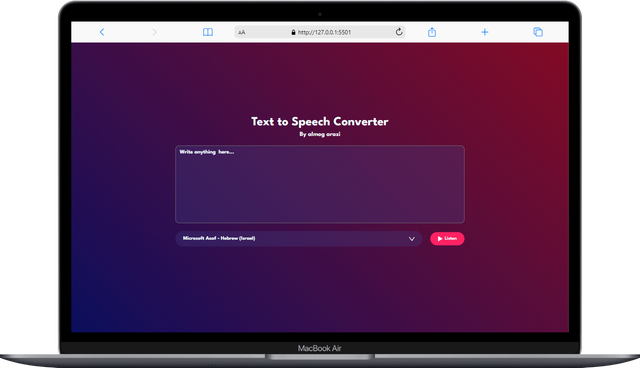Viewport: 640px width, 368px height.
Task: Reload the page with the refresh icon
Action: coord(399,32)
